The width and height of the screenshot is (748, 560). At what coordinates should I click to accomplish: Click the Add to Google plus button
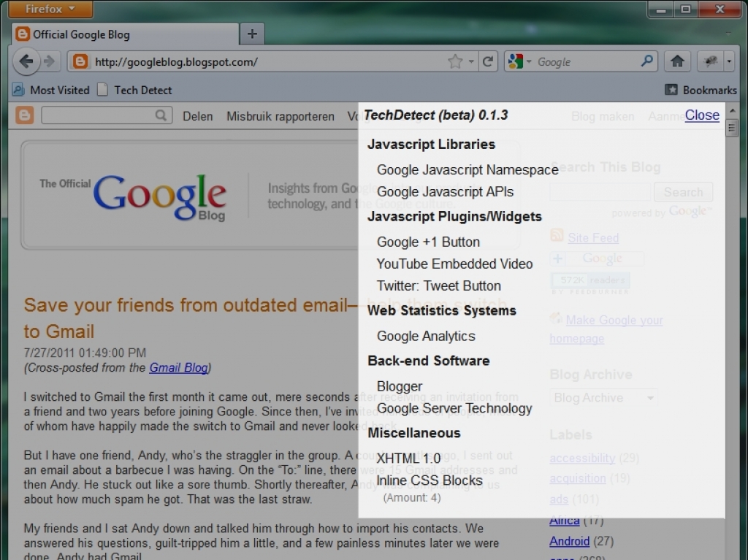557,258
